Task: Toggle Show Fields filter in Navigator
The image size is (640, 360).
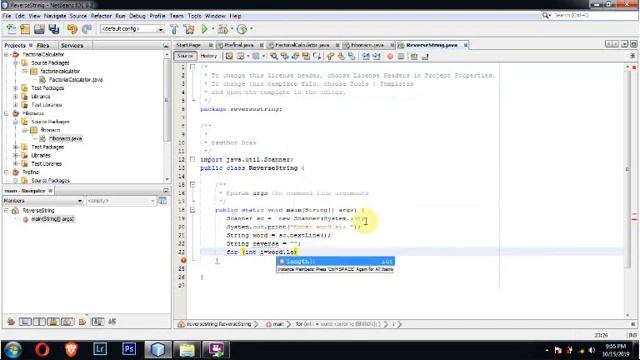Action: click(x=25, y=322)
